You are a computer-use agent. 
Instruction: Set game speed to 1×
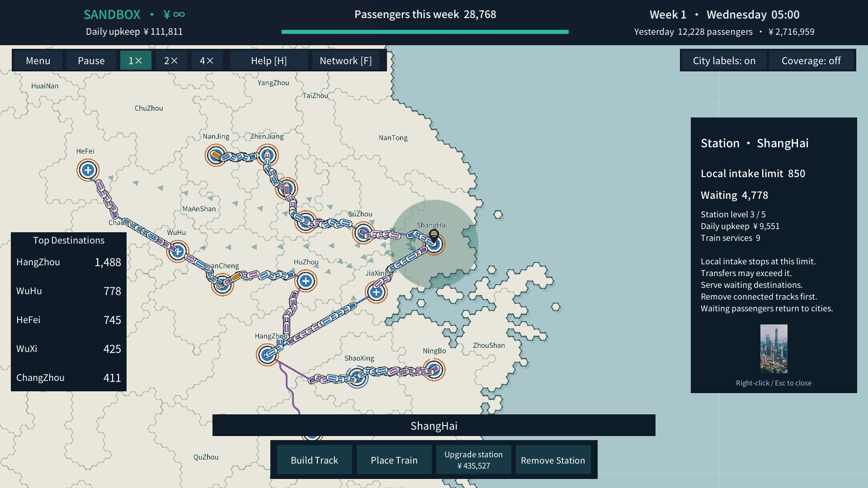pyautogui.click(x=136, y=61)
